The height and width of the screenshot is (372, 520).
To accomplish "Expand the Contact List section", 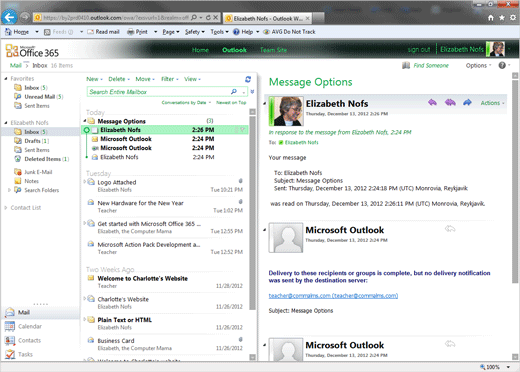I will click(x=6, y=208).
